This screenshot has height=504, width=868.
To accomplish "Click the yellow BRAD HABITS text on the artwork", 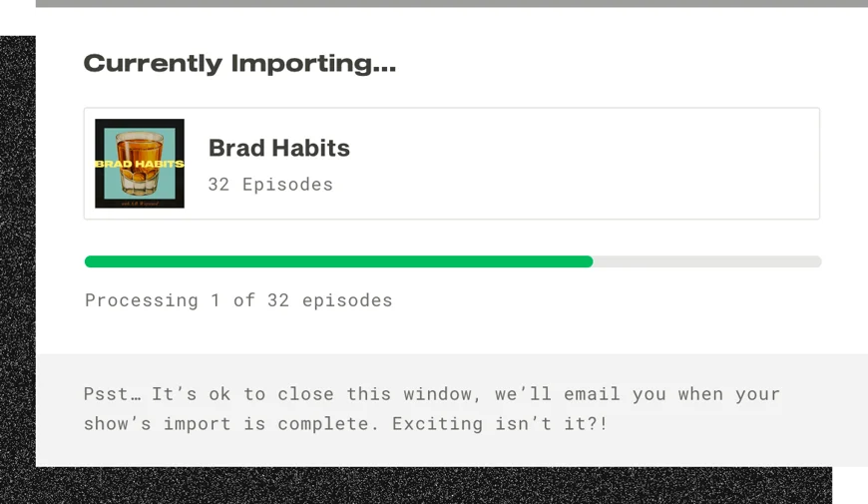I will 140,163.
